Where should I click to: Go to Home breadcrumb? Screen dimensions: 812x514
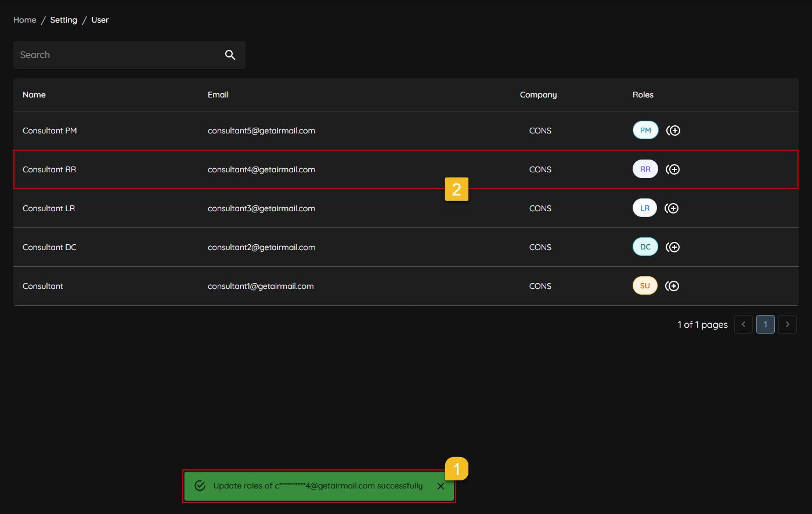[25, 20]
